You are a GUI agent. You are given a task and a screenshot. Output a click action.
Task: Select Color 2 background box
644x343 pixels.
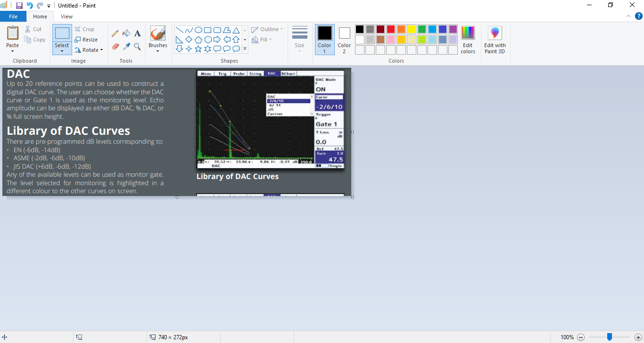[x=344, y=40]
